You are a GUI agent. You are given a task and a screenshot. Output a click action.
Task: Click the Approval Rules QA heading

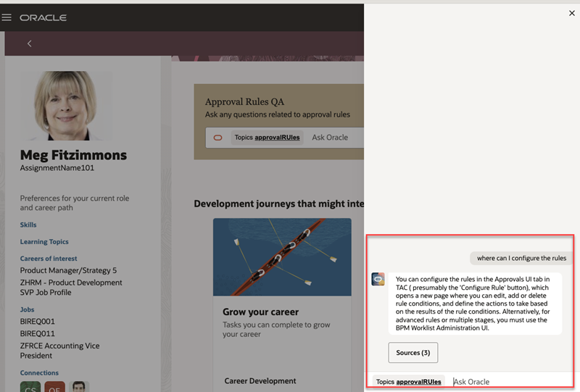pos(244,101)
